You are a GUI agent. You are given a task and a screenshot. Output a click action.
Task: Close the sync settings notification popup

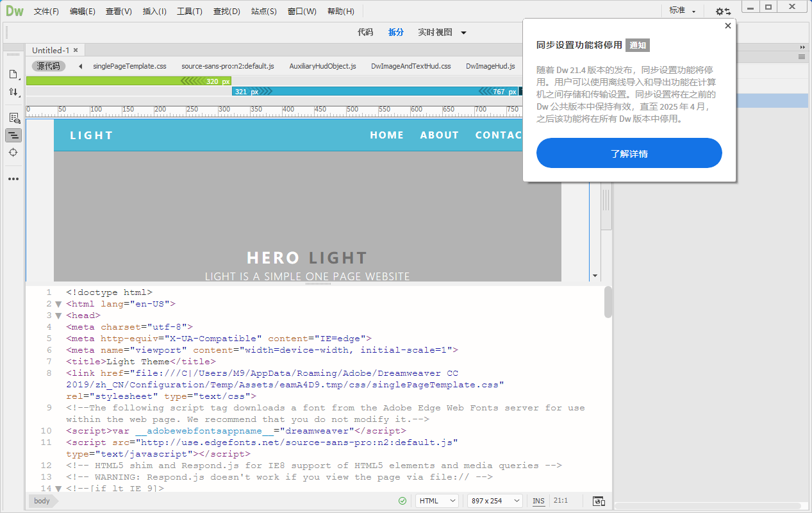click(727, 26)
